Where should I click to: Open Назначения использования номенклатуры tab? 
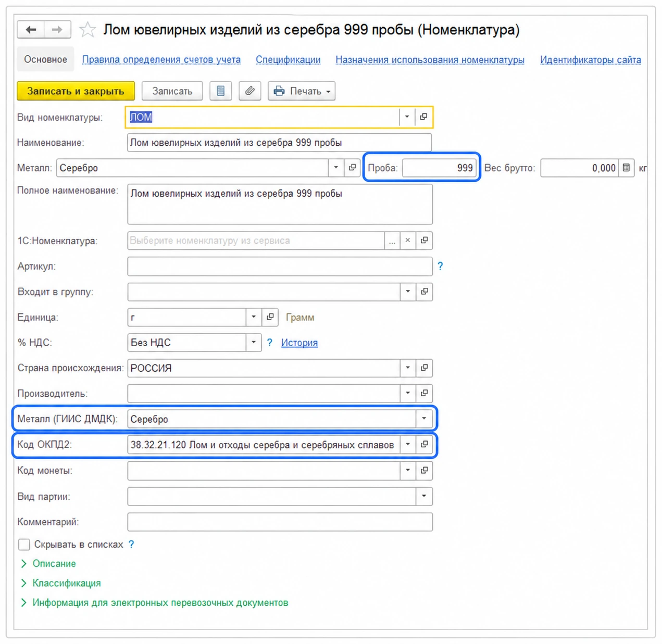pos(430,60)
